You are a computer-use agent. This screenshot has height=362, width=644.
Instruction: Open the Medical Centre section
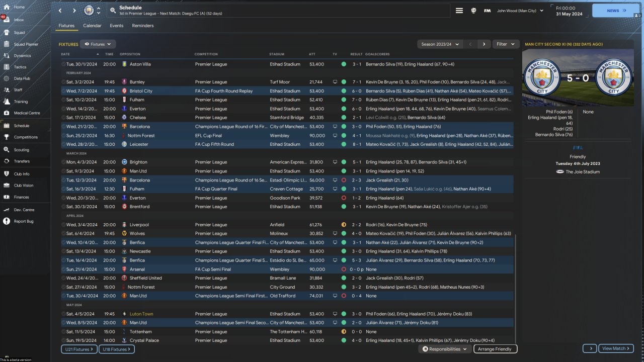click(x=27, y=113)
